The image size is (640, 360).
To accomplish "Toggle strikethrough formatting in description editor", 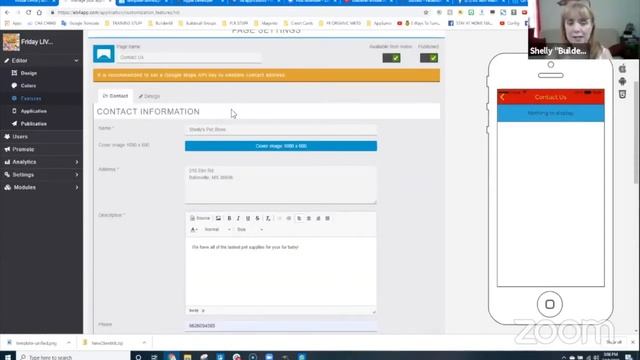I will tap(258, 218).
